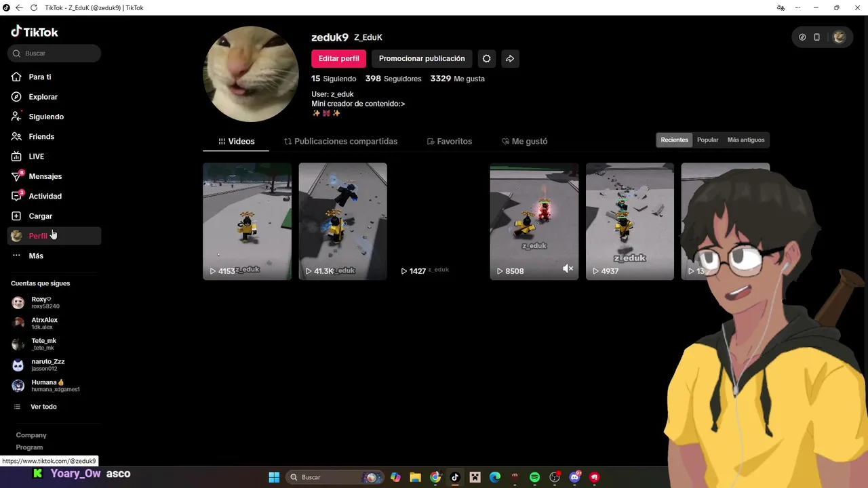Image resolution: width=868 pixels, height=488 pixels.
Task: Click the taskbar Buscar search box
Action: coord(335,477)
